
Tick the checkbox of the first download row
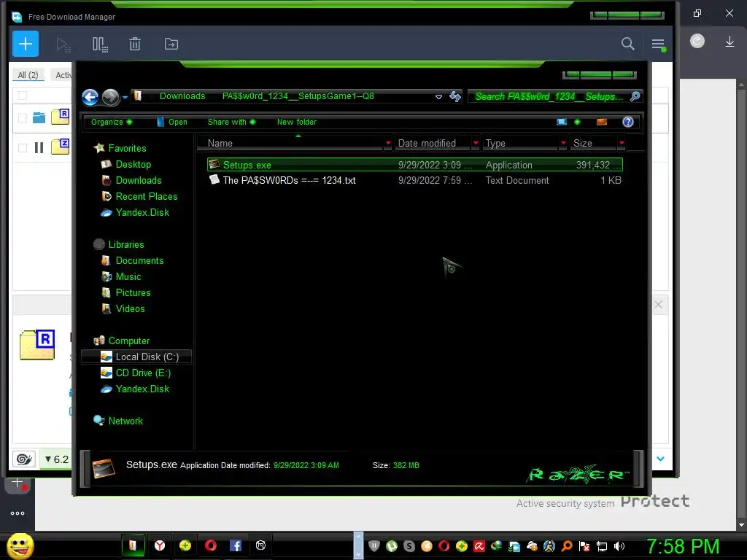[x=23, y=117]
